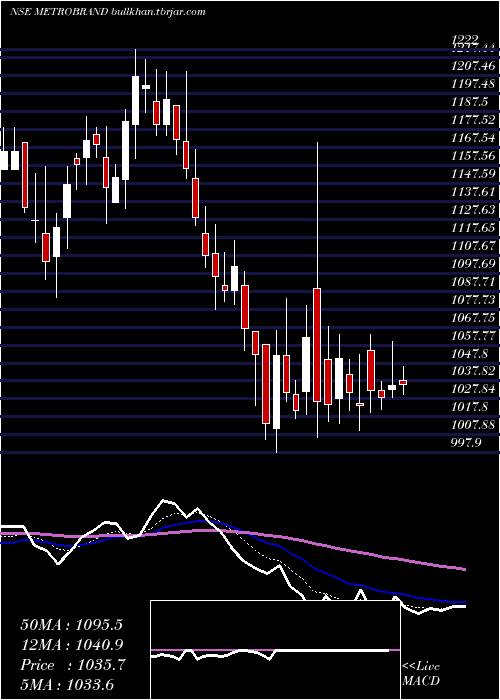Viewport: 500px width, 700px height.
Task: Click the 1137.61 price label
Action: click(474, 192)
